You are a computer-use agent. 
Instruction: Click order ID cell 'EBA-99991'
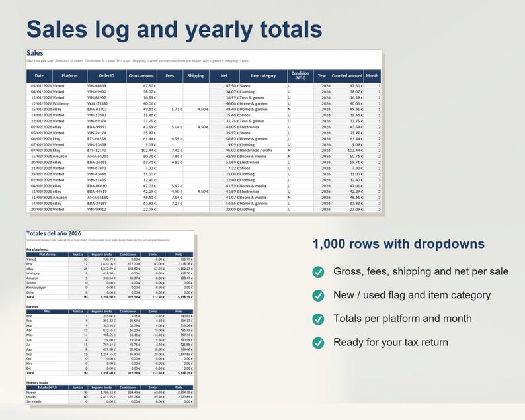106,127
